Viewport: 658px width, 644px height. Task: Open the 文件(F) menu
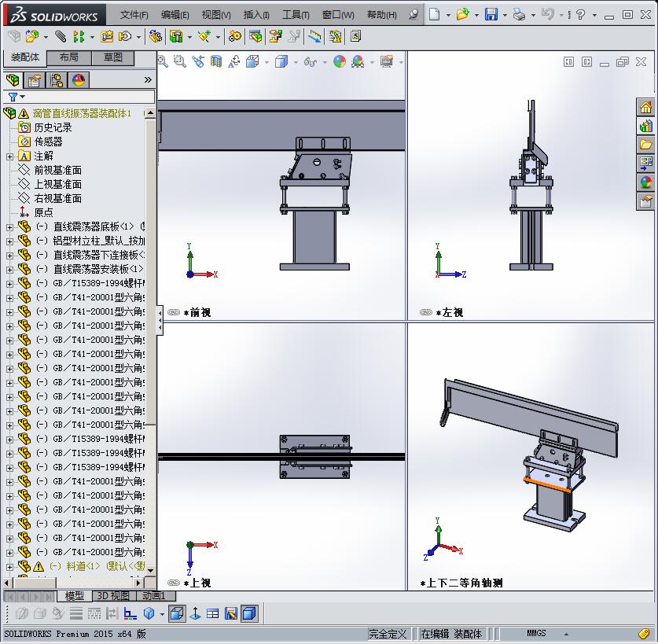tap(134, 15)
